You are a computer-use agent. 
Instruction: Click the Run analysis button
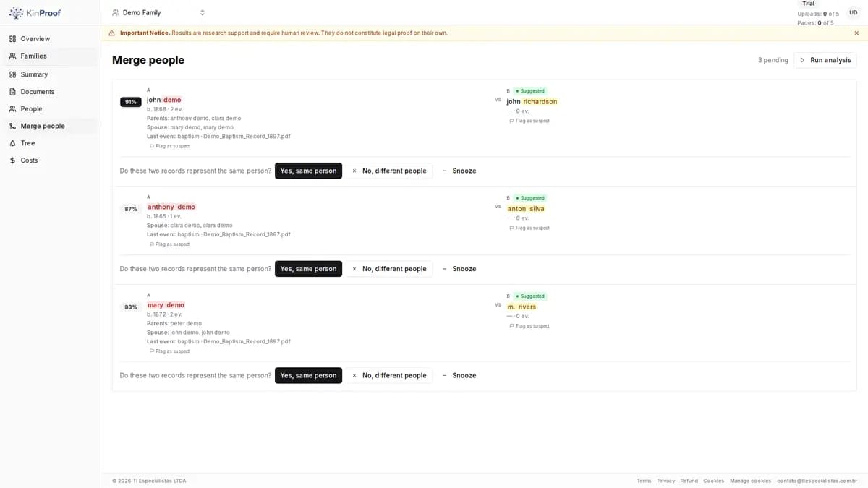(825, 60)
